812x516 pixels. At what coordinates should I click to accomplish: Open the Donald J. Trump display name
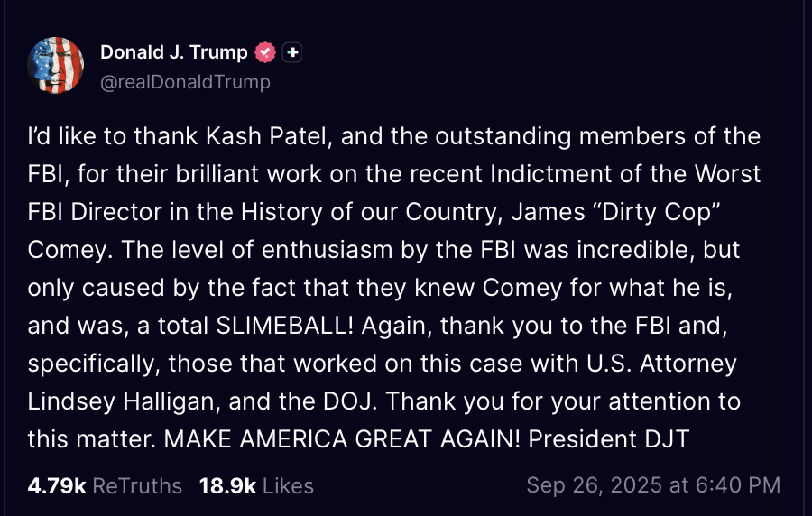tap(173, 52)
